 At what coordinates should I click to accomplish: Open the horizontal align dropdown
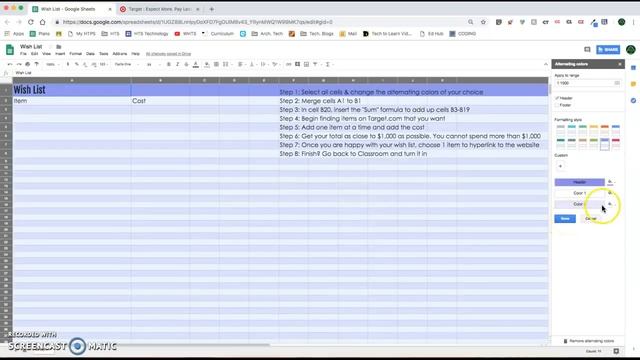coord(241,64)
